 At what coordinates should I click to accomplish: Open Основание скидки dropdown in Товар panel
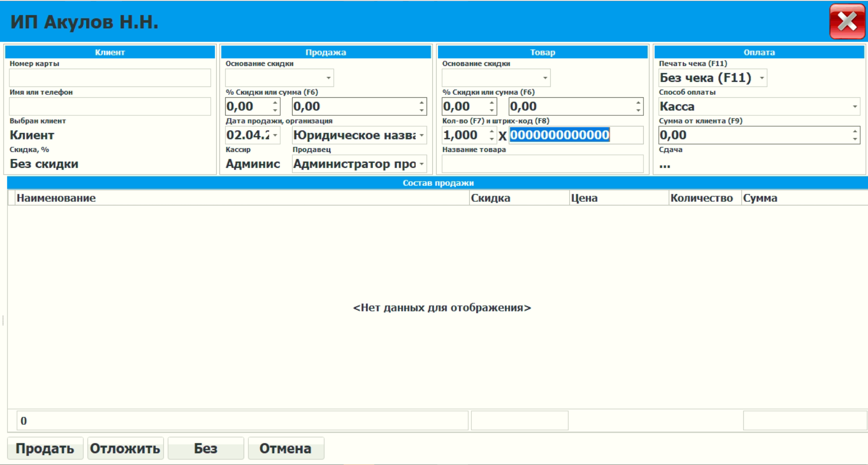[544, 78]
